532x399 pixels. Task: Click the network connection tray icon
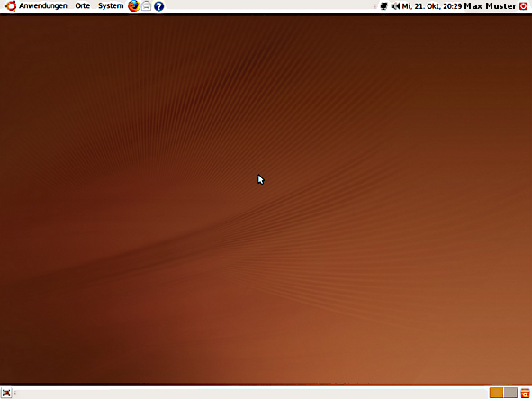[383, 6]
